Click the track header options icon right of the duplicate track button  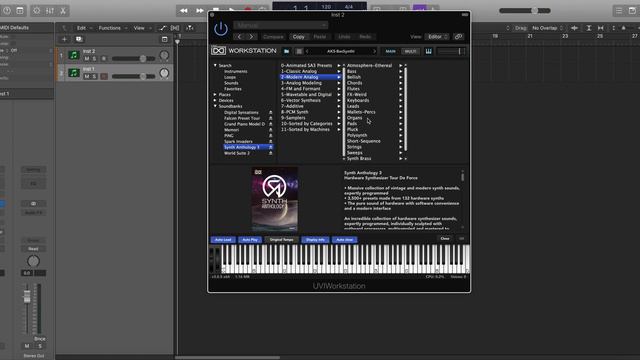tap(164, 39)
